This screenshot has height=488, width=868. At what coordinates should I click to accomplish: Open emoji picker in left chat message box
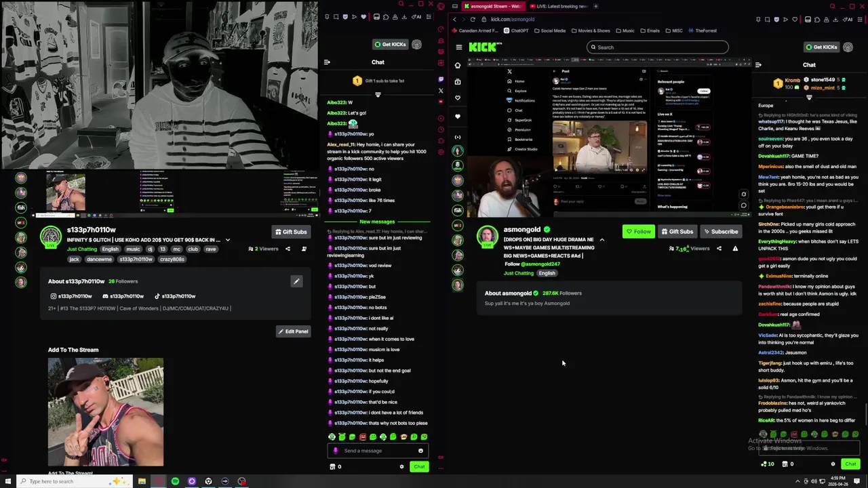click(x=420, y=451)
